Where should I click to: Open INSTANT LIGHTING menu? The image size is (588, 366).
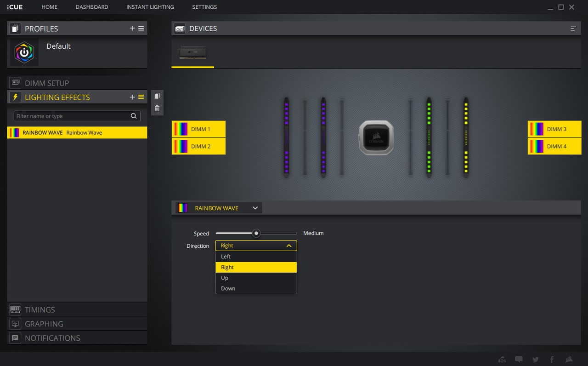[x=150, y=7]
